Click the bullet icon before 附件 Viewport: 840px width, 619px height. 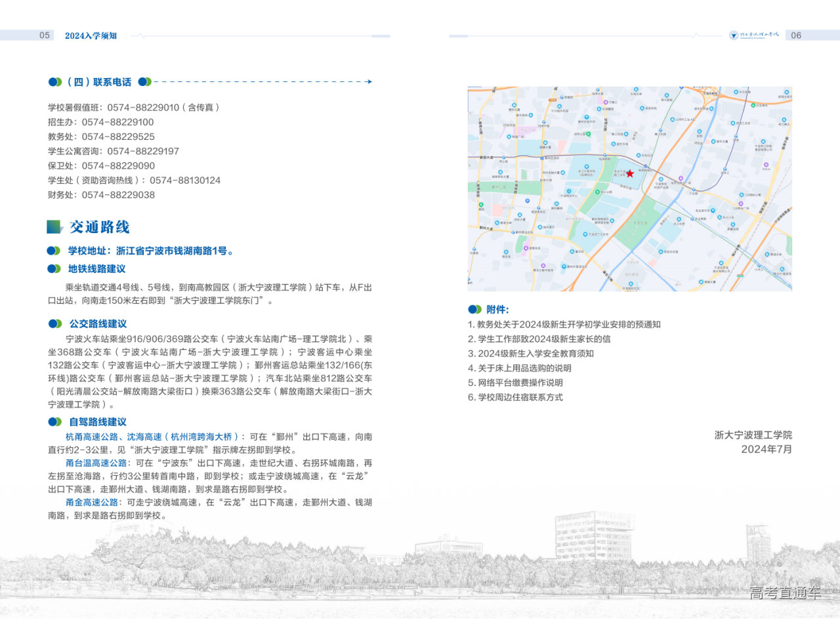tap(474, 309)
